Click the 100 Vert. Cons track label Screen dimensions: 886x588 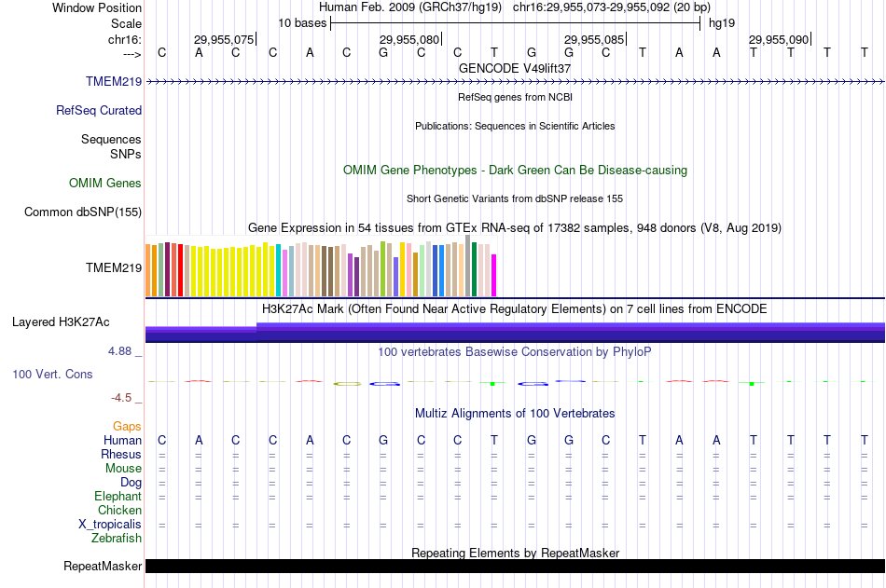(x=52, y=374)
